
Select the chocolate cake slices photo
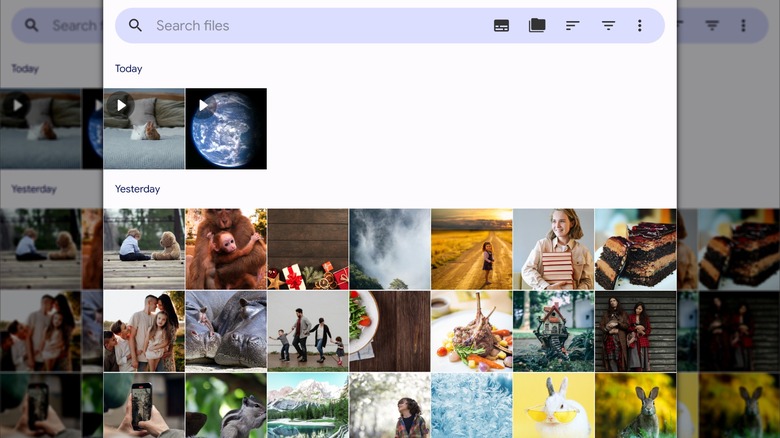(636, 249)
